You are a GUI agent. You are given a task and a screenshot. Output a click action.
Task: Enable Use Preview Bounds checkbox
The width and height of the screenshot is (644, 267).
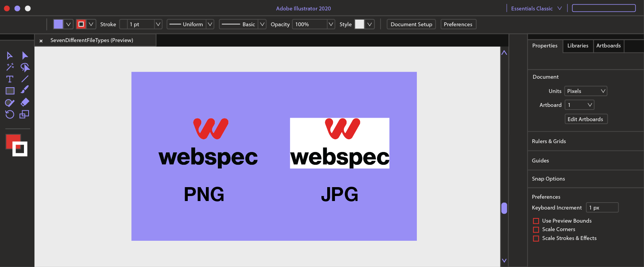(x=536, y=221)
